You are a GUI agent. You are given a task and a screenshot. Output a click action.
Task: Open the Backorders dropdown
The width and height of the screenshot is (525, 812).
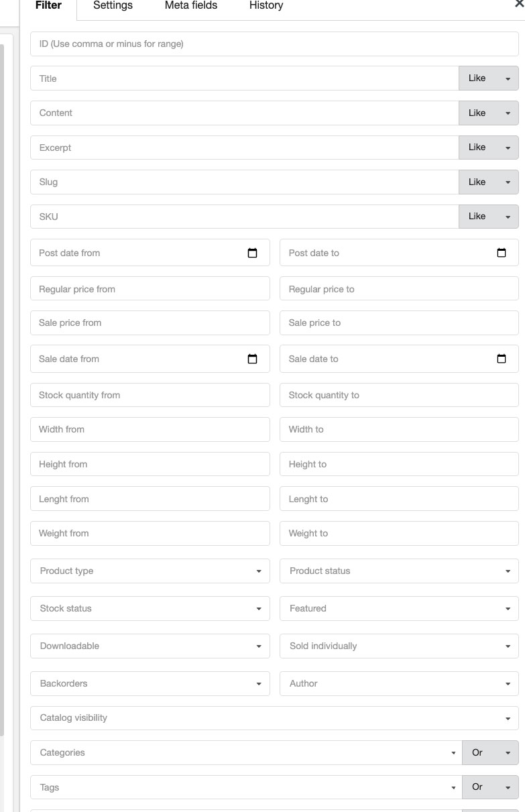pos(260,683)
